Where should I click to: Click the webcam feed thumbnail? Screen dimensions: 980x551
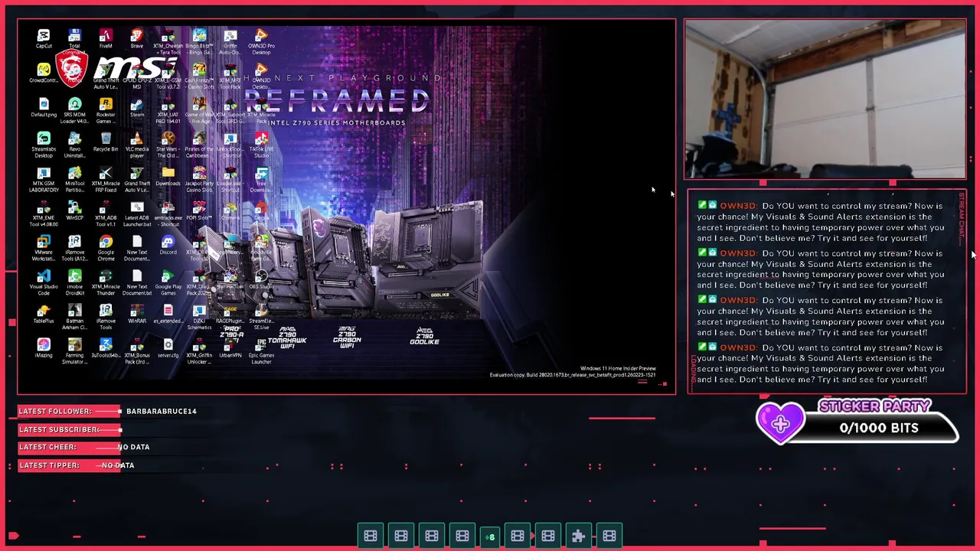click(x=825, y=100)
